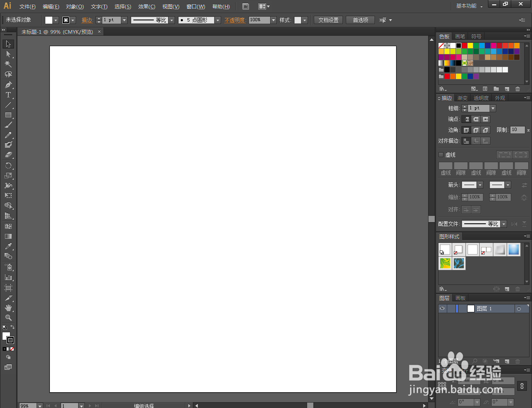Enable the dashed line (虚线) checkbox
532x408 pixels.
tap(441, 155)
